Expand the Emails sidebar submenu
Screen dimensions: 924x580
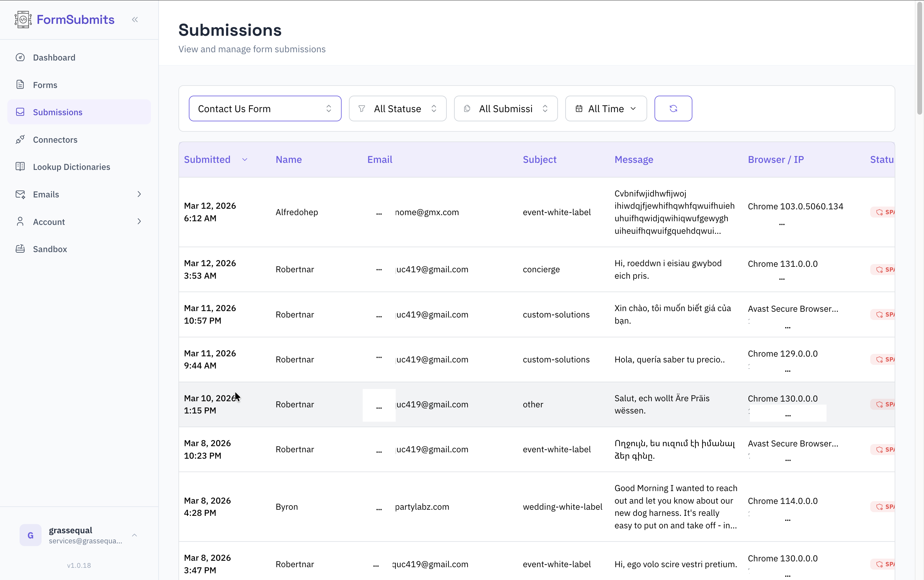139,194
